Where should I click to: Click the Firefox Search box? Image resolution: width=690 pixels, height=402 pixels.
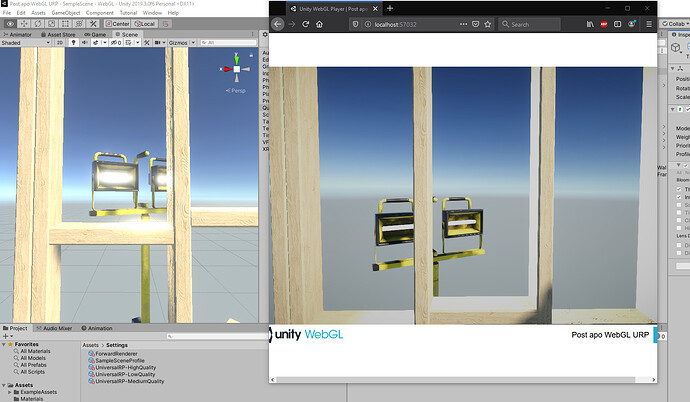point(530,24)
